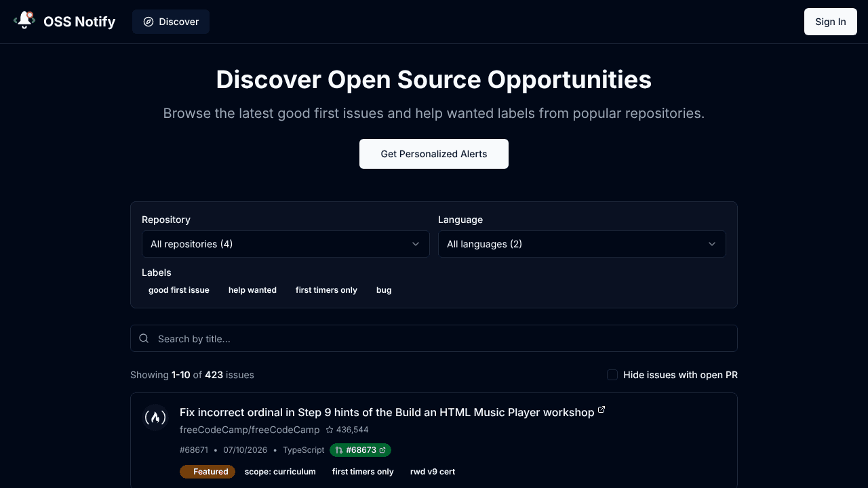This screenshot has height=488, width=868.
Task: Click first timers only label on issue card
Action: coord(363,472)
